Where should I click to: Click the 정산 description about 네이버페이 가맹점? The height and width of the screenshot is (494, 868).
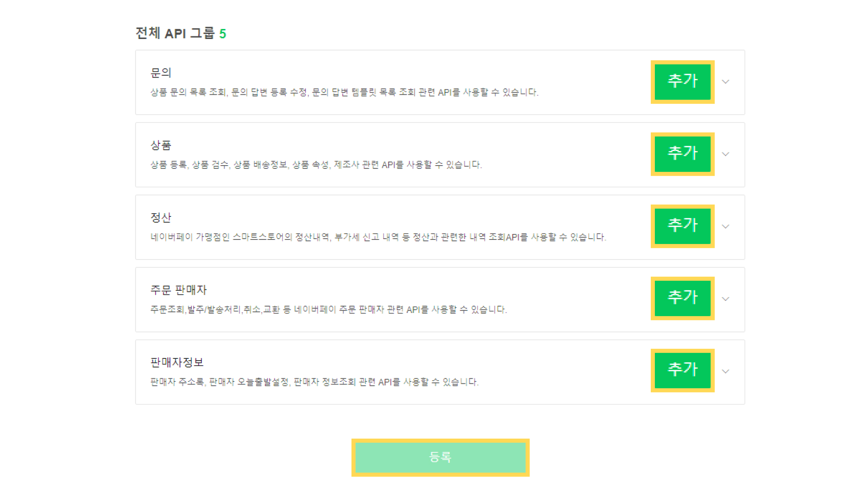pos(378,237)
